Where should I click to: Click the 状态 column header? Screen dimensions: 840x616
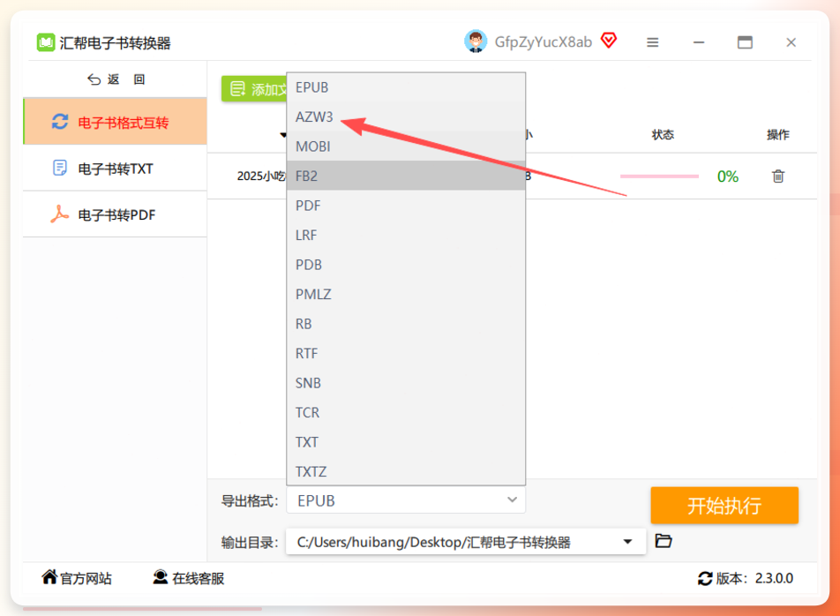[x=663, y=134]
